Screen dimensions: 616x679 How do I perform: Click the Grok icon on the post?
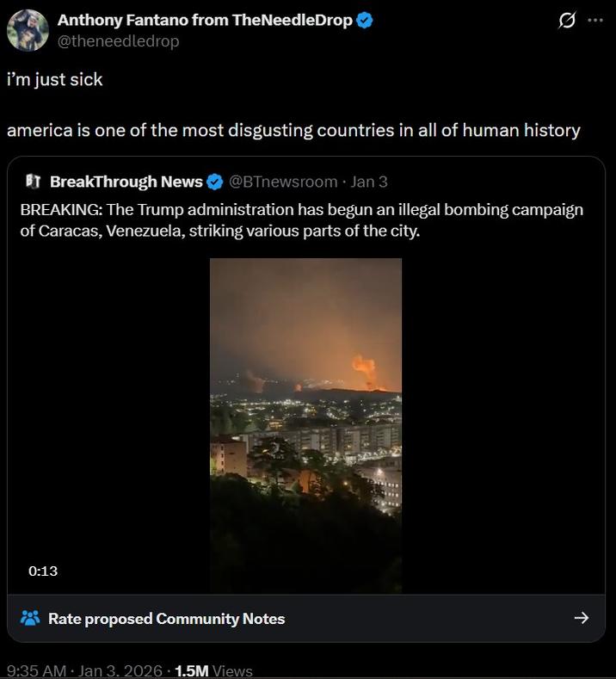coord(567,21)
